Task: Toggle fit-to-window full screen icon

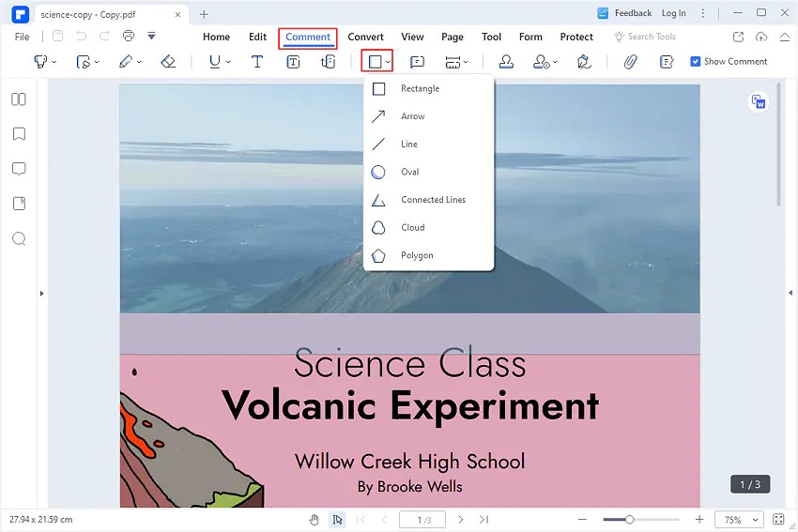Action: 778,519
